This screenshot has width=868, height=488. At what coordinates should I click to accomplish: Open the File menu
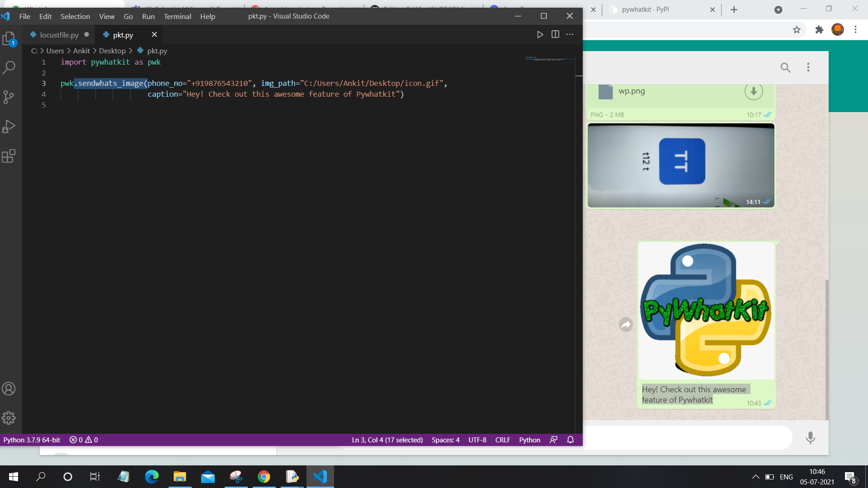[x=25, y=16]
